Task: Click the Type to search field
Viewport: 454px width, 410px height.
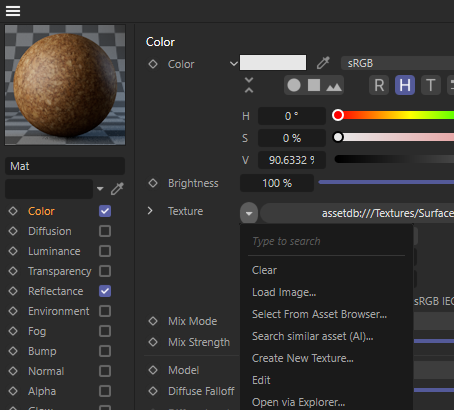Action: click(x=326, y=241)
